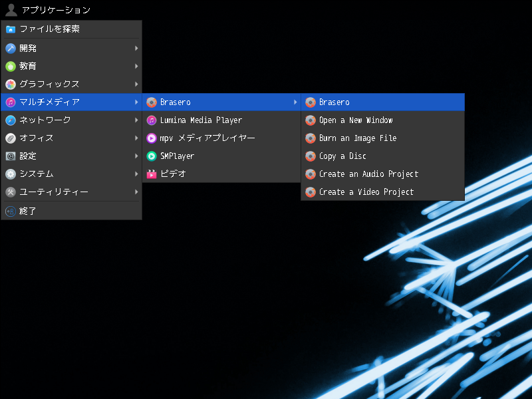
Task: Choose Burn an Image File
Action: coord(383,138)
